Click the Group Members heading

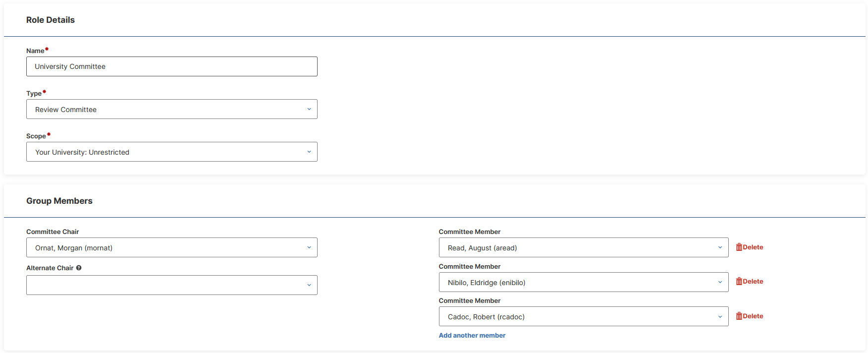pos(59,201)
